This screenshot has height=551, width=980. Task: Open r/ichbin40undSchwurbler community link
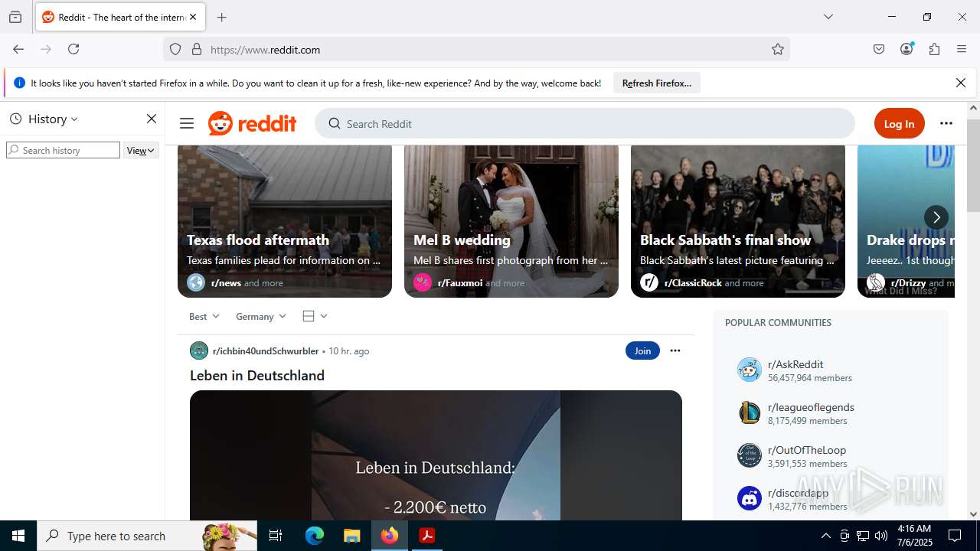[265, 350]
